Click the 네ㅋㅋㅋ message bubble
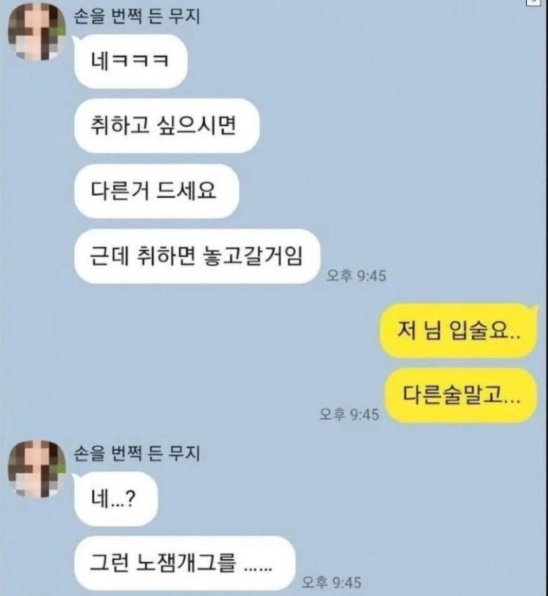548x596 pixels. pyautogui.click(x=130, y=61)
